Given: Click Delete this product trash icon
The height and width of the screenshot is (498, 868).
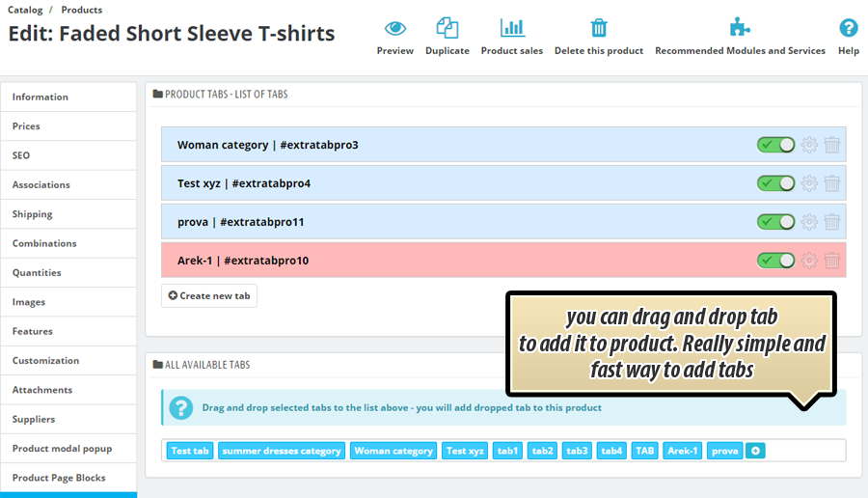Looking at the screenshot, I should pyautogui.click(x=599, y=28).
